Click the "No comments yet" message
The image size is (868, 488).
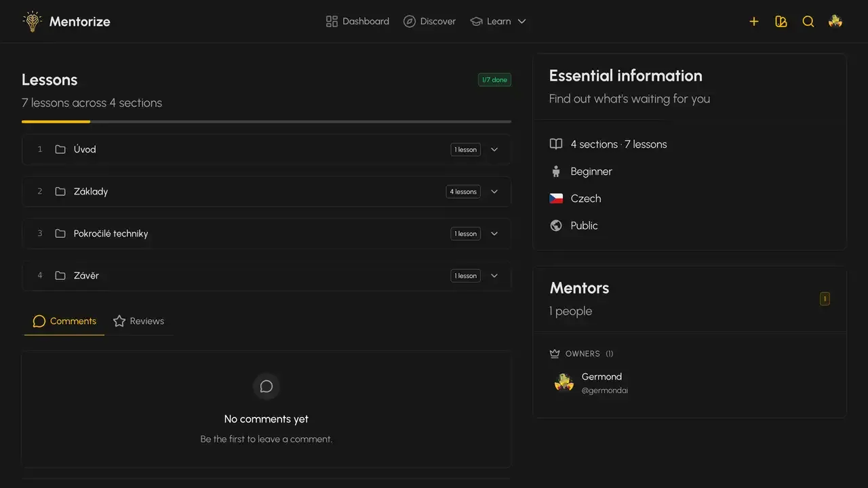(267, 419)
